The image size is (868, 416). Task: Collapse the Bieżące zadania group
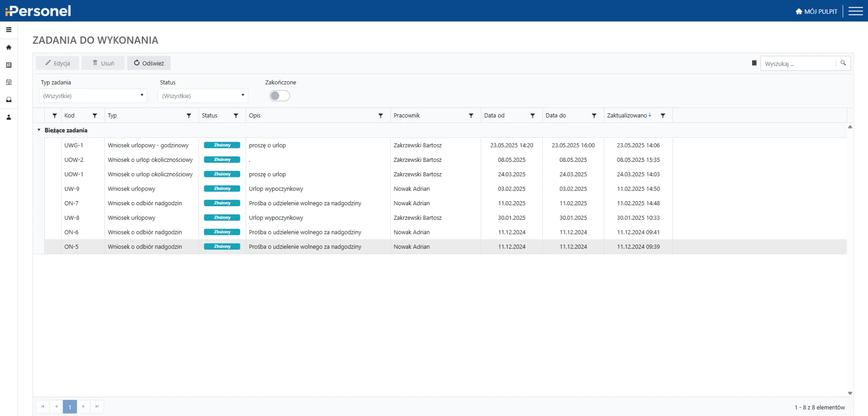(39, 130)
